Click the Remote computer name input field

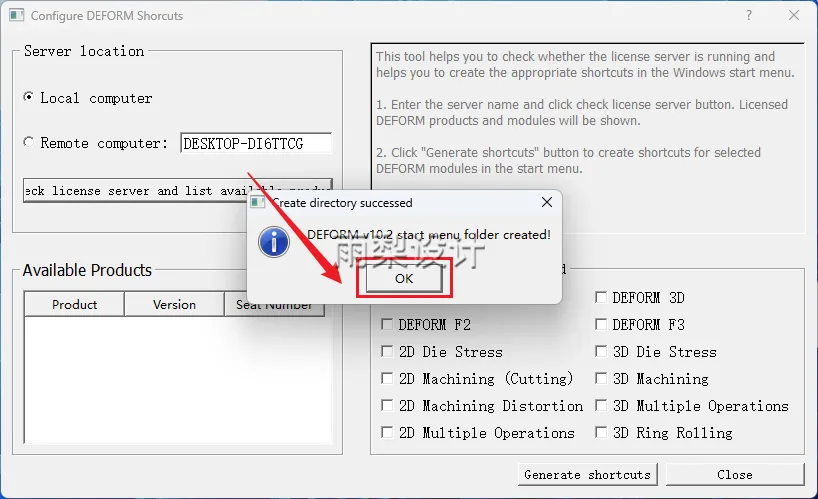tap(256, 143)
